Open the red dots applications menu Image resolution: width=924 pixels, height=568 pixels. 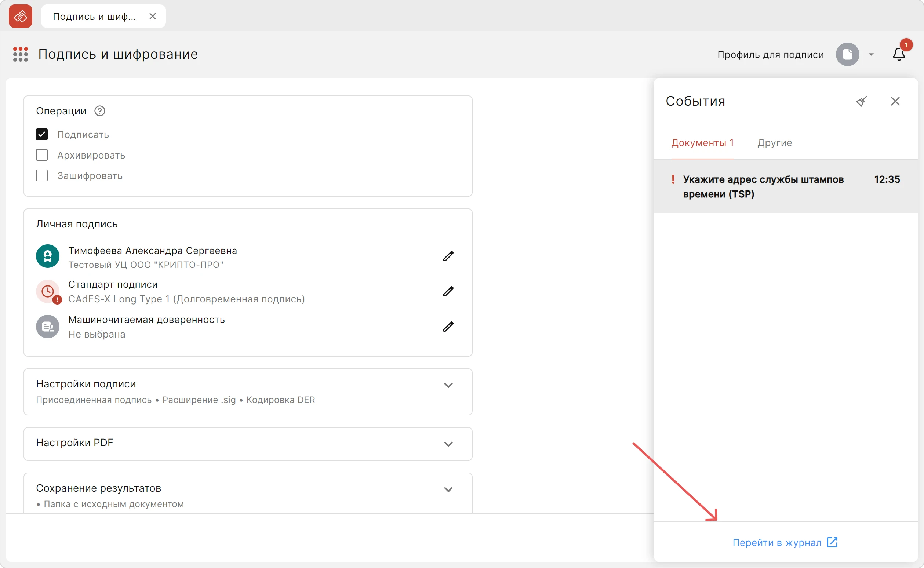coord(20,54)
